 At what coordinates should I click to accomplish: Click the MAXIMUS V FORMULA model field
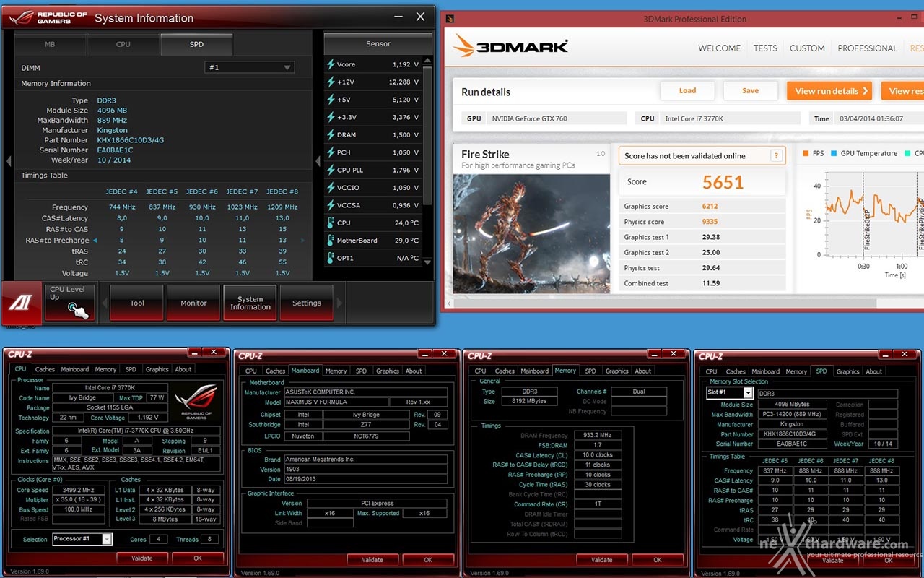[x=335, y=402]
